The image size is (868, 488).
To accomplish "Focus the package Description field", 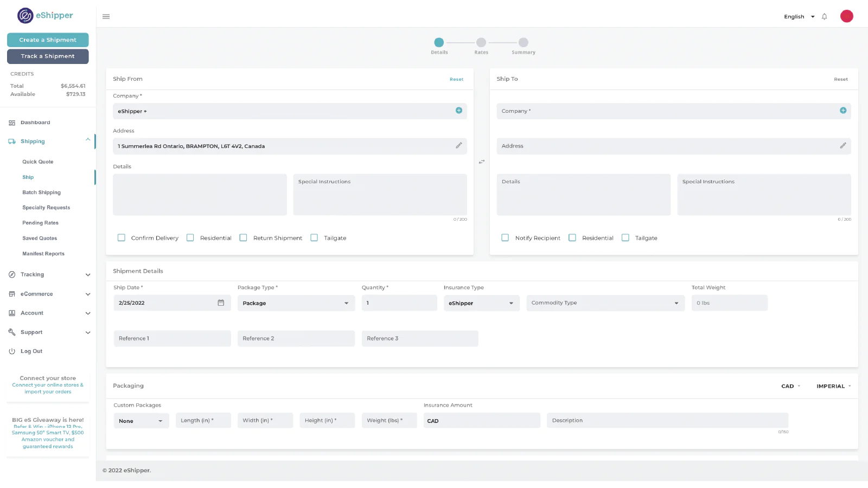I will tap(667, 420).
